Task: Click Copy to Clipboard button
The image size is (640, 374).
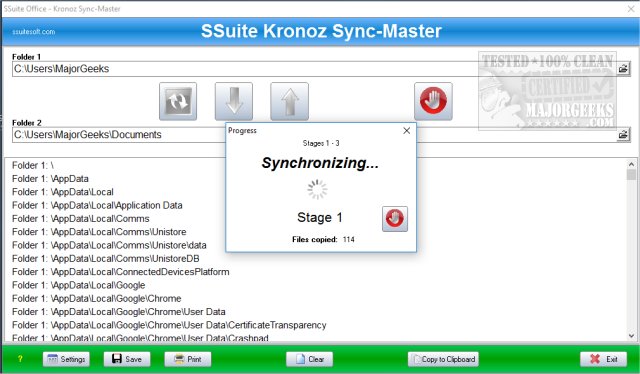Action: point(443,359)
